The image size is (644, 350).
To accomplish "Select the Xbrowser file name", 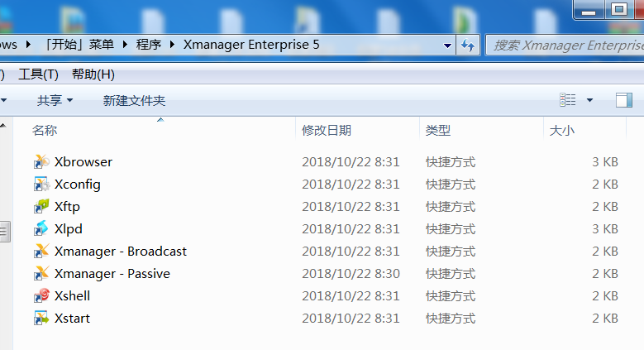I will tap(83, 161).
